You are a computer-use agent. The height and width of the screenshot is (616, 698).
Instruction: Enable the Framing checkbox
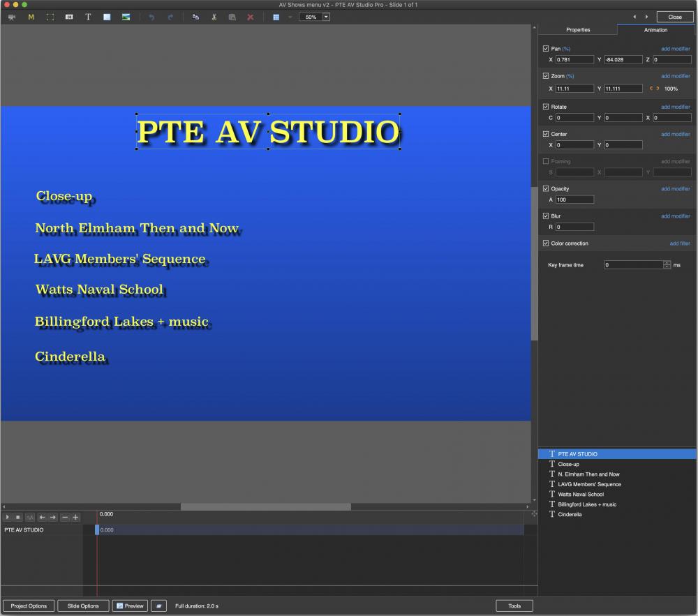point(546,161)
